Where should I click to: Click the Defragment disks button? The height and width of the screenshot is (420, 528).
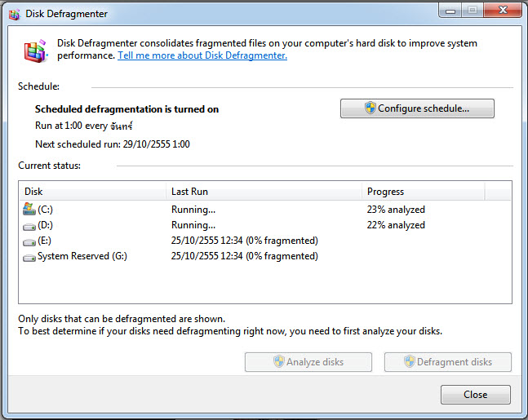448,362
